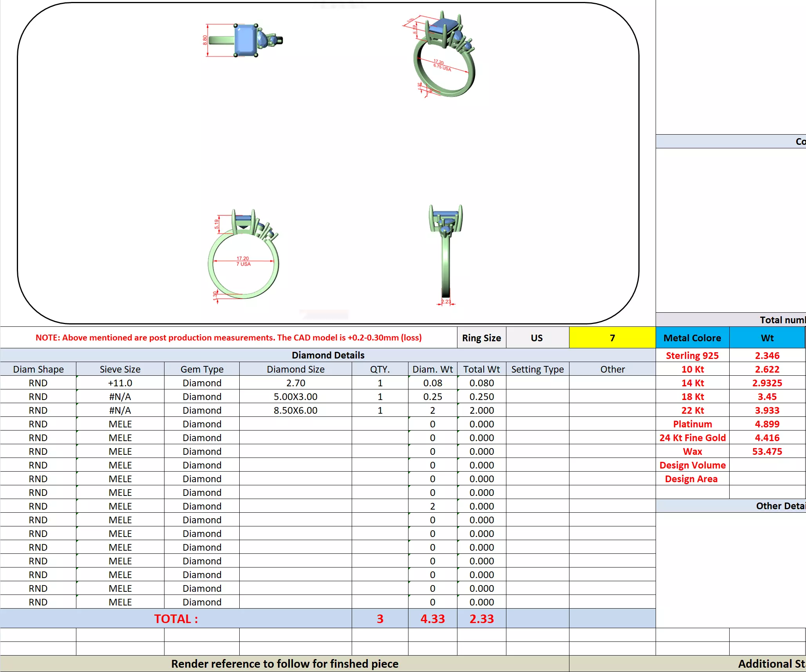Viewport: 806px width, 672px height.
Task: Select the side-profile ring render image
Action: [446, 254]
